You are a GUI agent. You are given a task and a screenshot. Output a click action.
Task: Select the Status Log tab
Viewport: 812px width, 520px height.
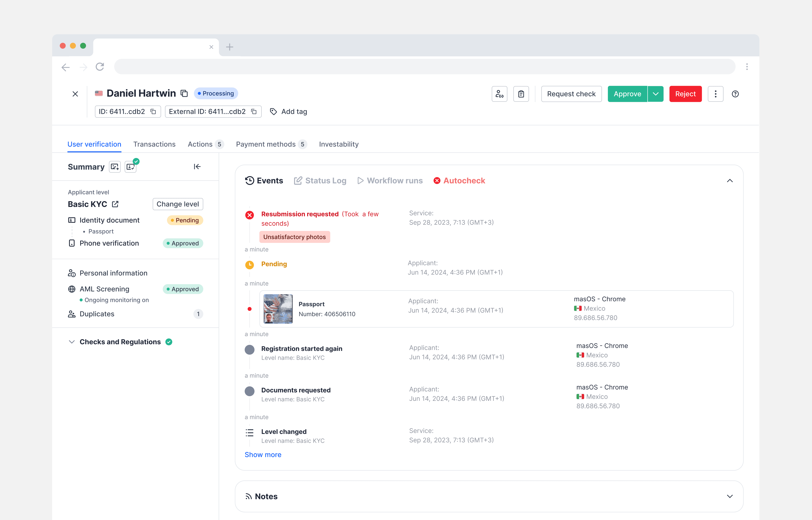click(320, 181)
